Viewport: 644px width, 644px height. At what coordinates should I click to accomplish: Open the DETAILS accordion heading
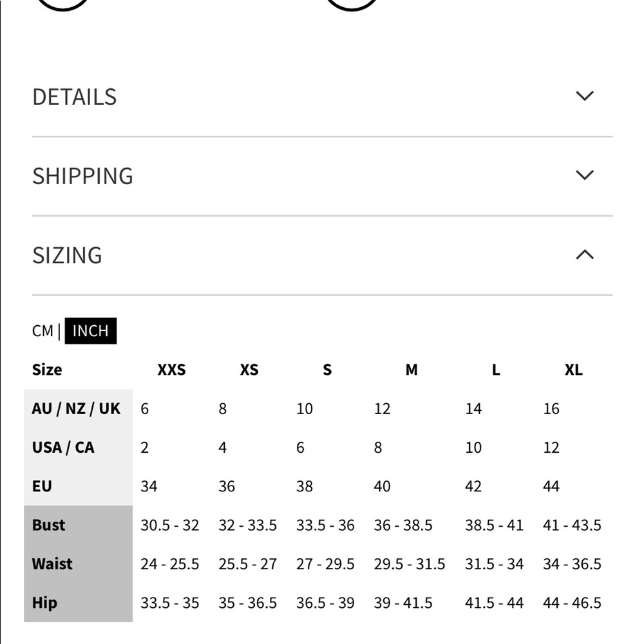click(x=74, y=97)
